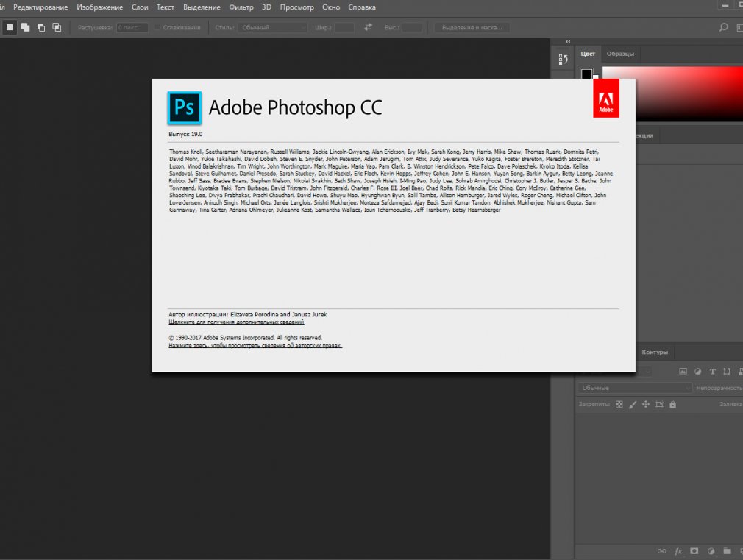Toggle lock position move icon

(x=646, y=405)
